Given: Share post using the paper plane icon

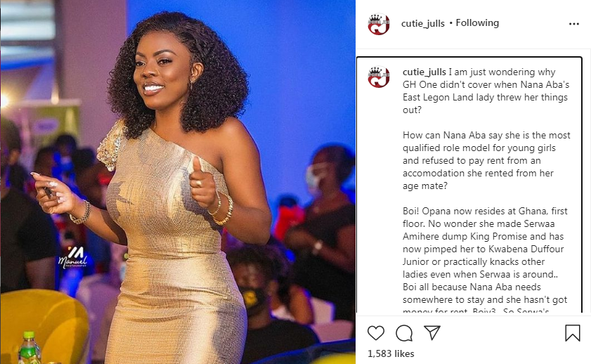Looking at the screenshot, I should point(432,332).
